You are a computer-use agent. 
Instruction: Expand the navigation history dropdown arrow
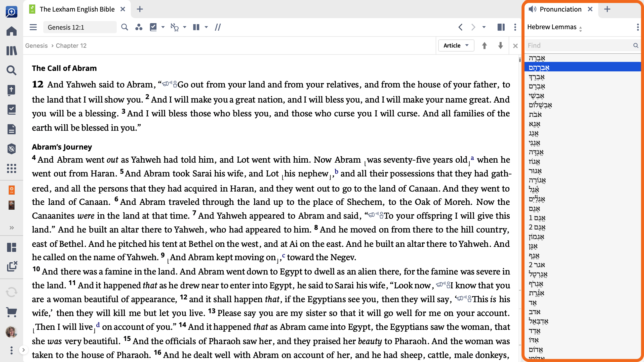[x=484, y=27]
